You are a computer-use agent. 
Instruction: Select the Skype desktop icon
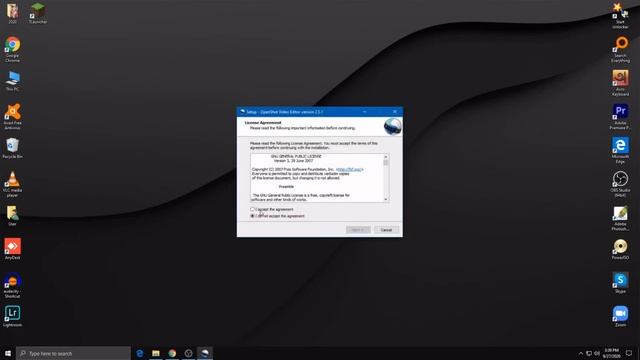pyautogui.click(x=620, y=283)
